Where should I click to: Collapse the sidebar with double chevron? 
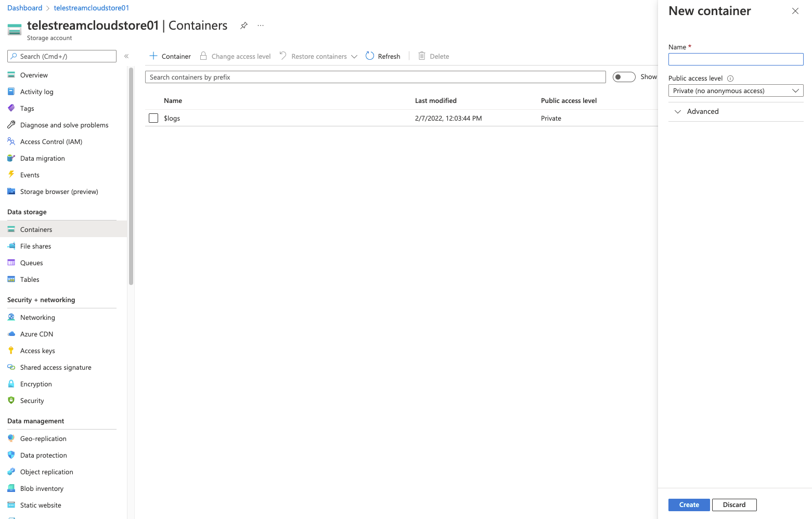(x=126, y=56)
